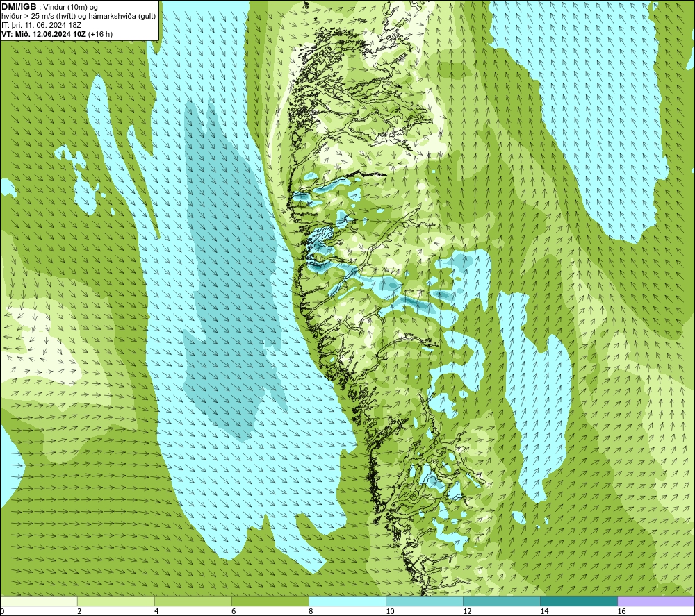Click the '10' scale label
695x616 pixels.
pyautogui.click(x=390, y=611)
